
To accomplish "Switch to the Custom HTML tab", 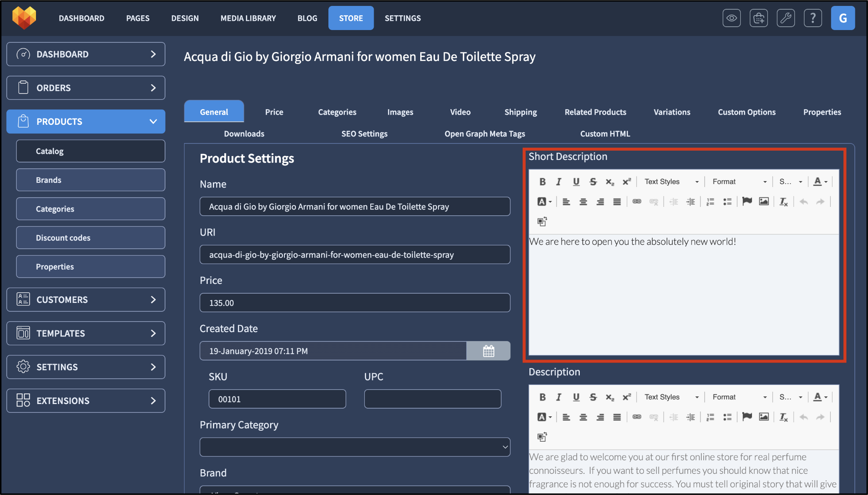I will [605, 134].
